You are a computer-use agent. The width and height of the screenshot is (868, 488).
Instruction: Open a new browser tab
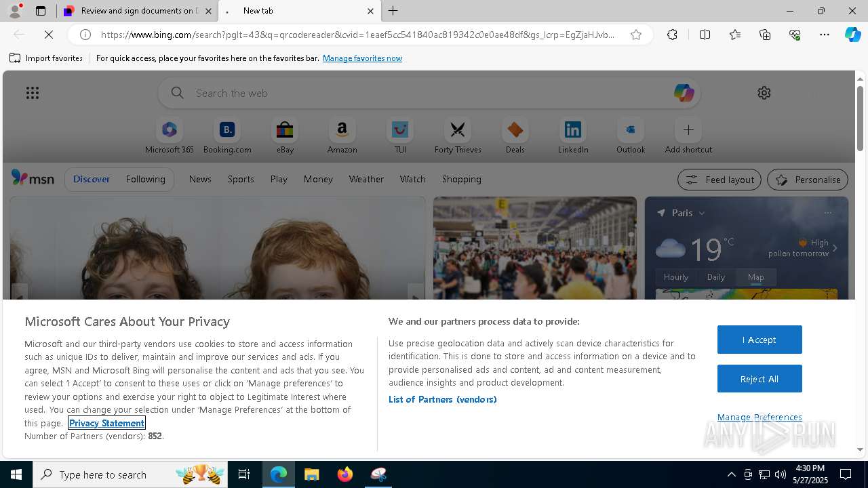tap(393, 11)
